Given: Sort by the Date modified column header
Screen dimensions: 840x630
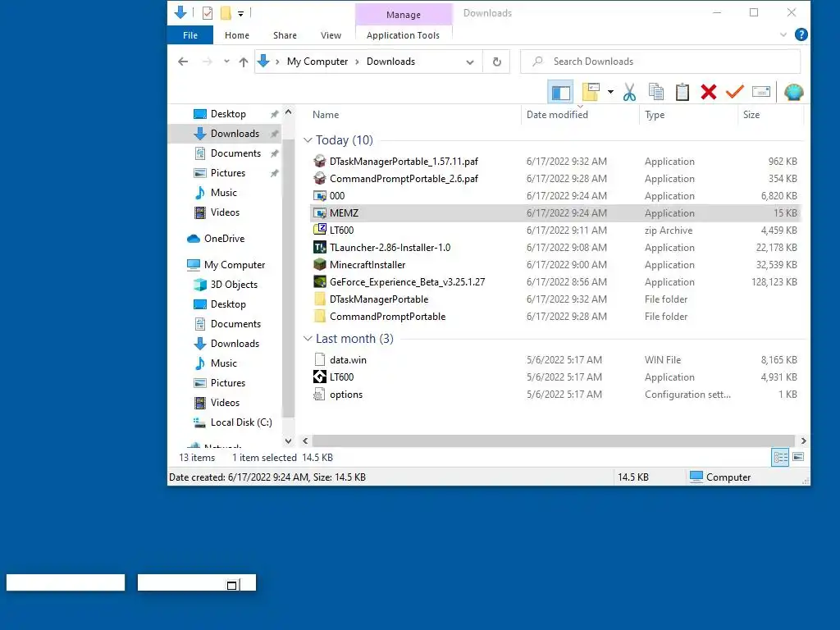Looking at the screenshot, I should point(557,115).
